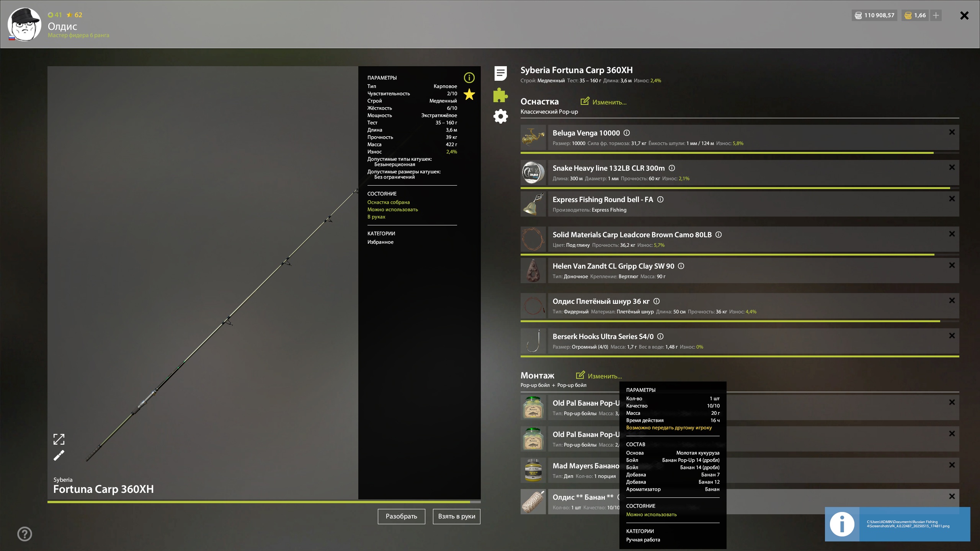Click the gold coins balance 1,66
This screenshot has height=551, width=980.
(915, 15)
